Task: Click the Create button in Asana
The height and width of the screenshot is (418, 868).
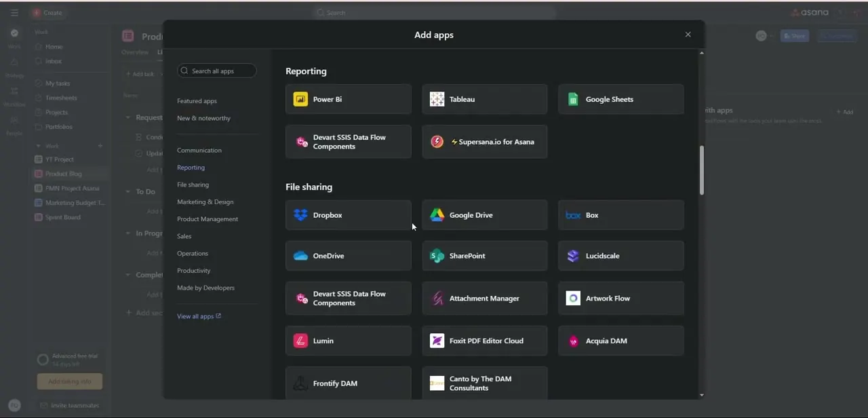Action: coord(47,13)
